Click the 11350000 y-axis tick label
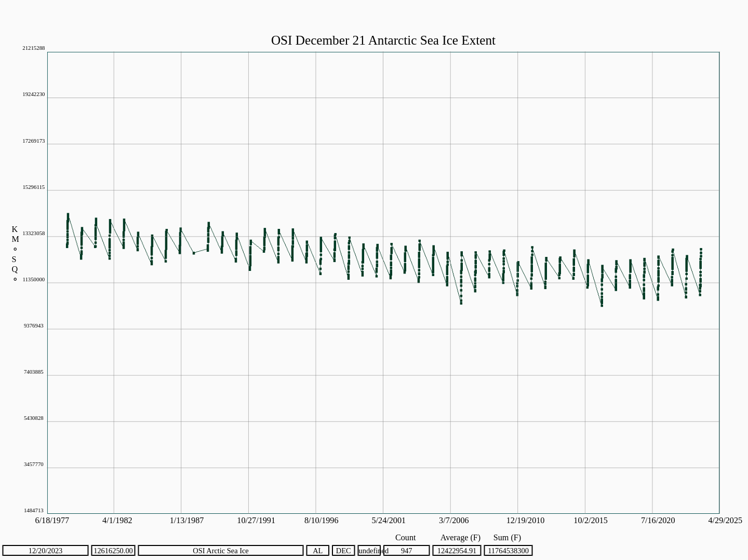Screen dimensions: 748x560 34,280
